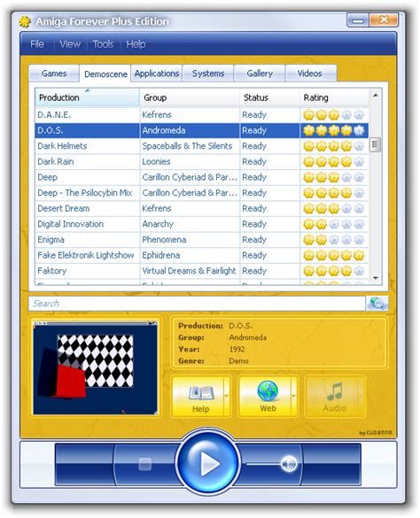This screenshot has height=518, width=420.
Task: Click the D.A.N.E. rating stars
Action: pos(334,115)
